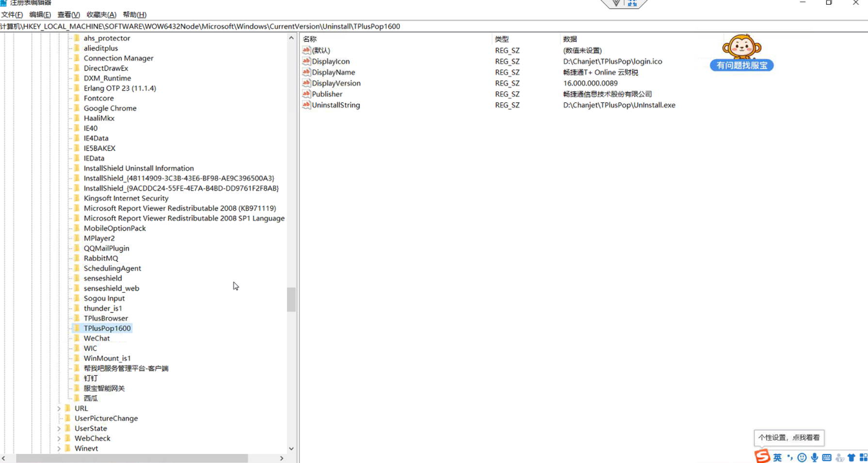Select the thunder_is1 key

click(103, 308)
